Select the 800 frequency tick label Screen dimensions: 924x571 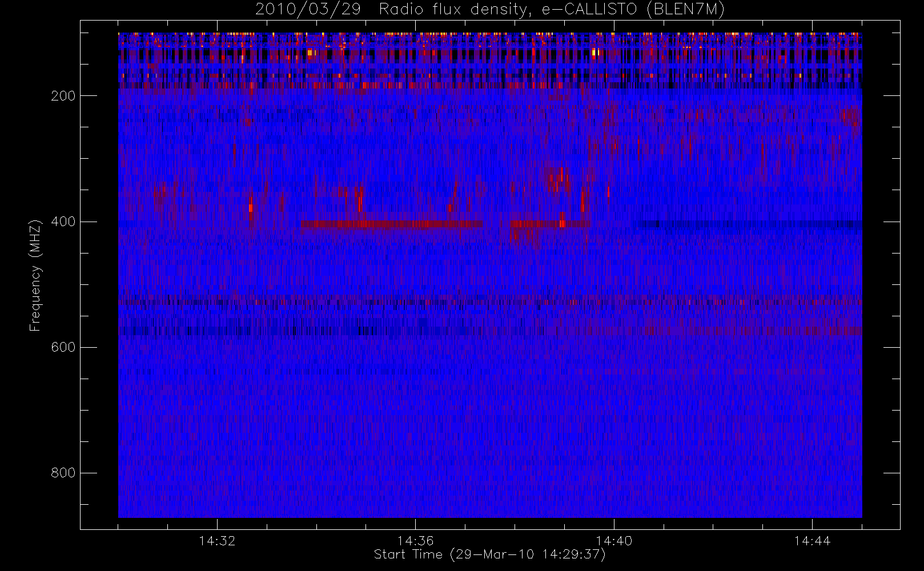[x=63, y=473]
